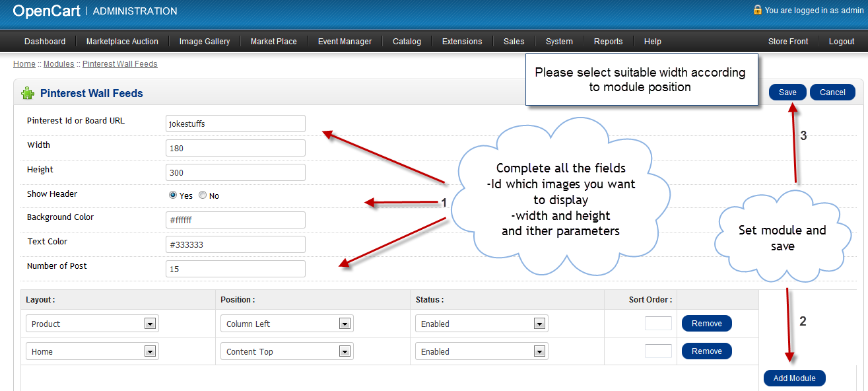Open Position dropdown showing Content Top
Viewport: 868px width, 391px height.
pyautogui.click(x=287, y=351)
